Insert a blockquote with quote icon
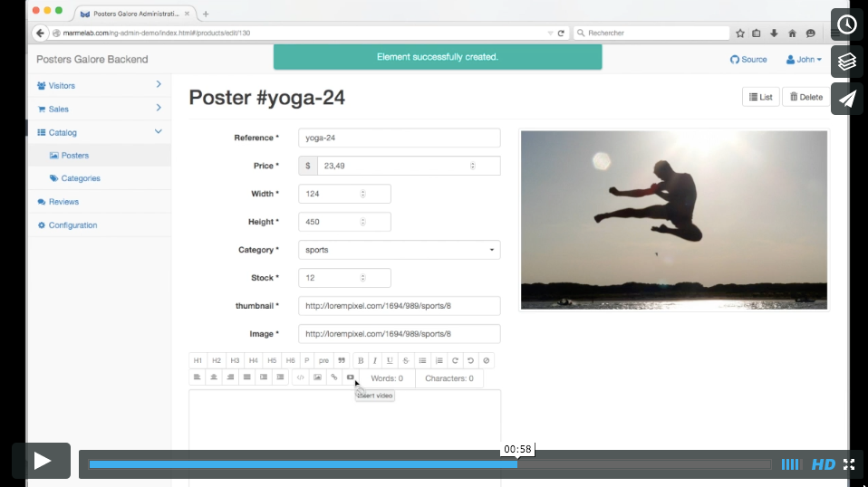 pos(342,360)
